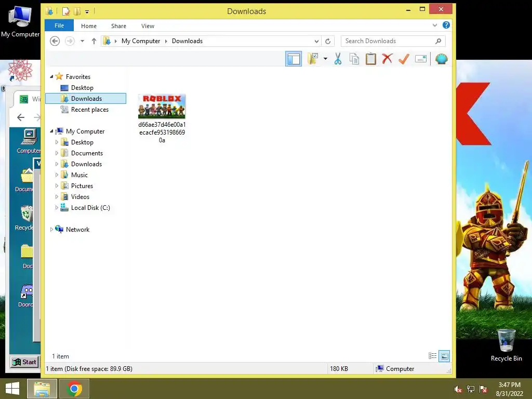Viewport: 532px width, 399px height.
Task: Switch to the View ribbon tab
Action: 148,26
